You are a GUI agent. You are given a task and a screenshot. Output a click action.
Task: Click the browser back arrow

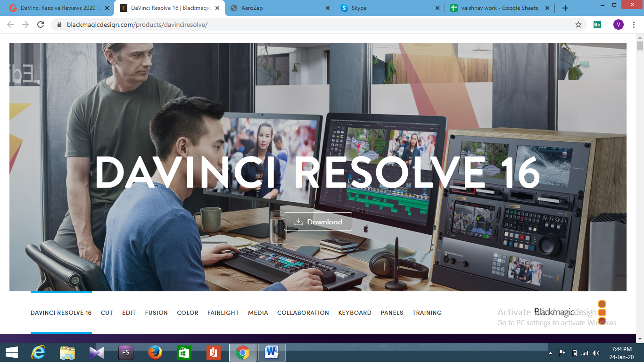(x=10, y=25)
